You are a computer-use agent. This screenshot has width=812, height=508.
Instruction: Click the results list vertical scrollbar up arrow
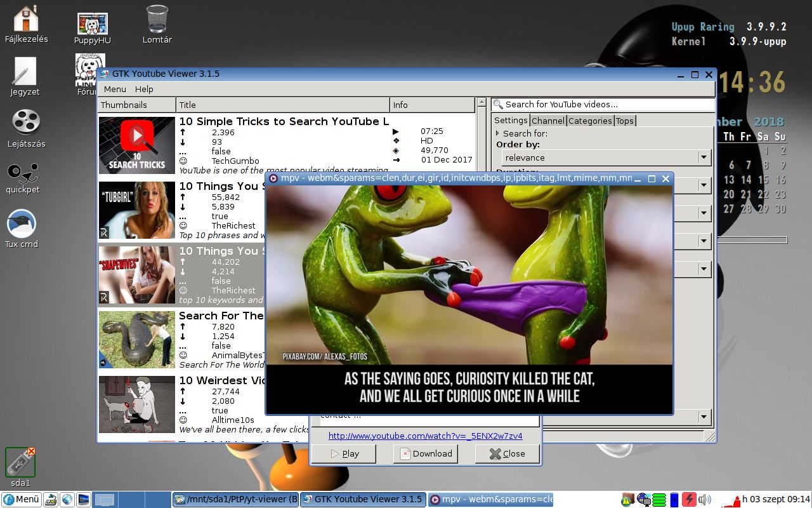pyautogui.click(x=481, y=102)
